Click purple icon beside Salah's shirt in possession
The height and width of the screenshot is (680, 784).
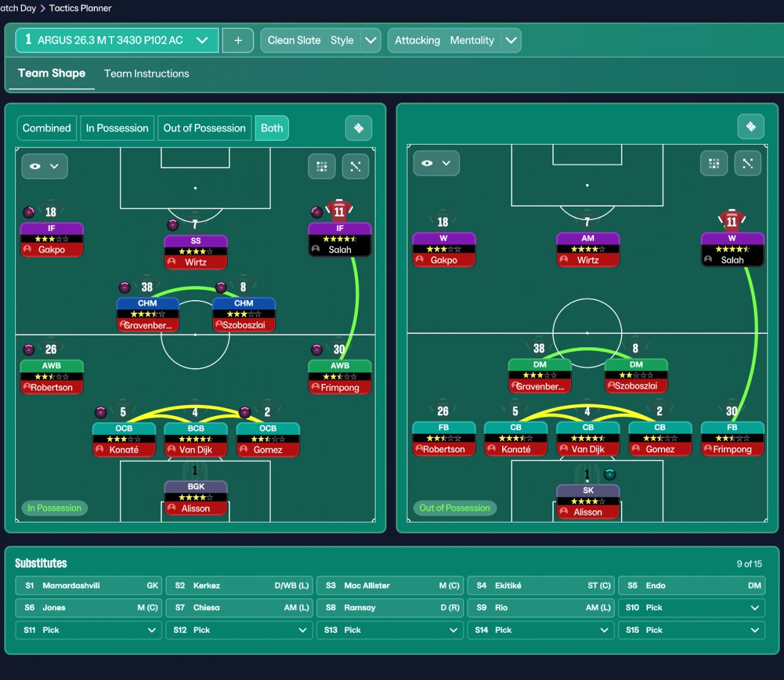pos(317,212)
